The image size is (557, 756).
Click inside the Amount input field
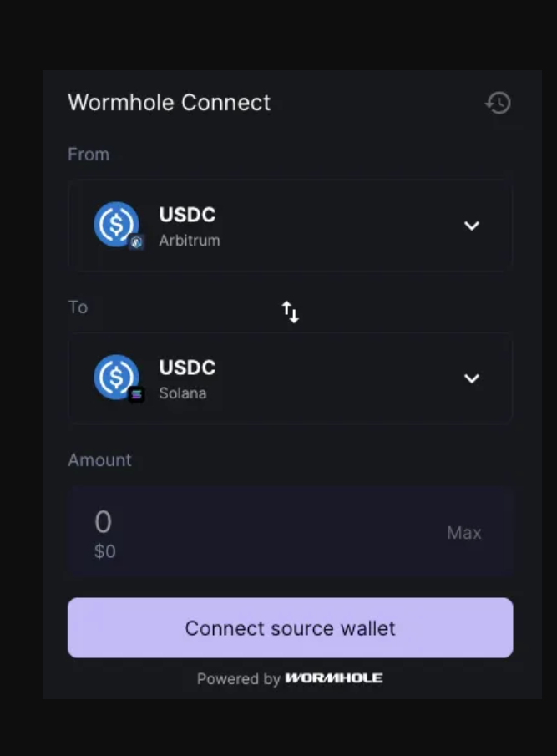103,521
